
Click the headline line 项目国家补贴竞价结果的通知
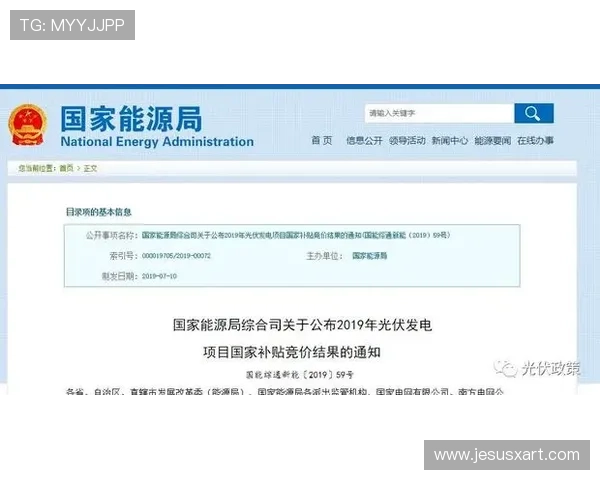[292, 352]
